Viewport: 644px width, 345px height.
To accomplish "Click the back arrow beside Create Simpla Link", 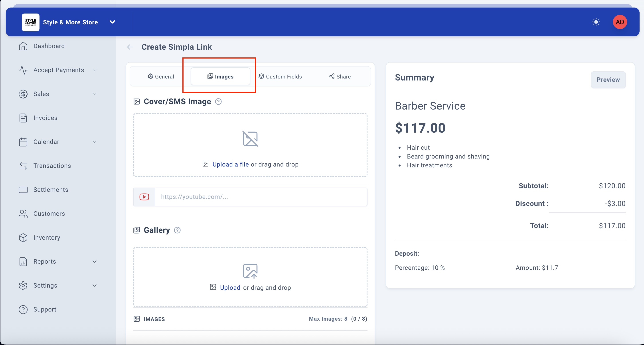I will click(x=130, y=47).
